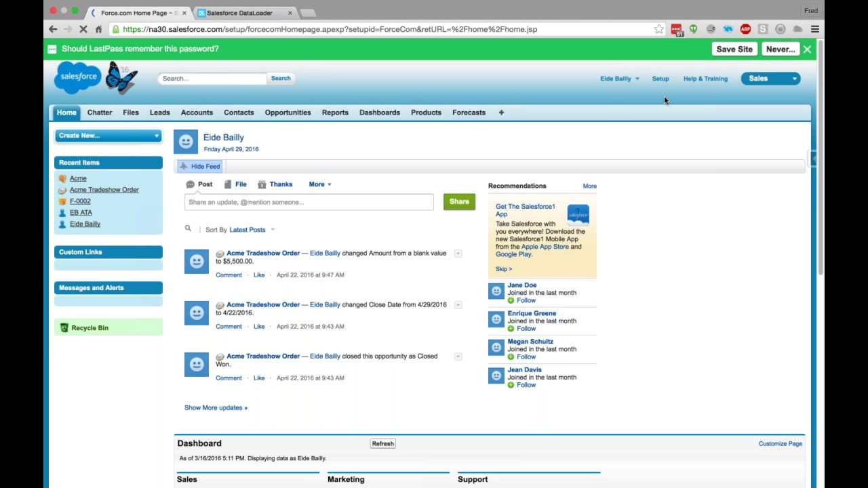Stop loading the page button

point(83,29)
